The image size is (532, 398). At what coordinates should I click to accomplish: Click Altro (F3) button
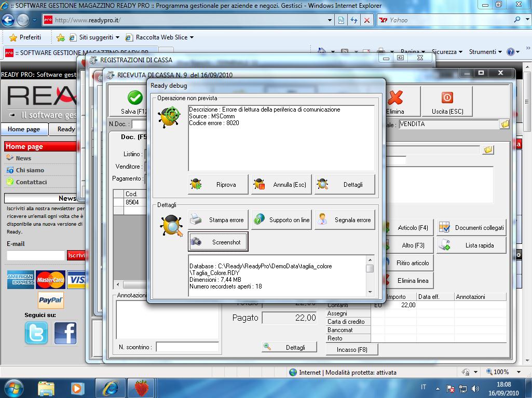409,245
